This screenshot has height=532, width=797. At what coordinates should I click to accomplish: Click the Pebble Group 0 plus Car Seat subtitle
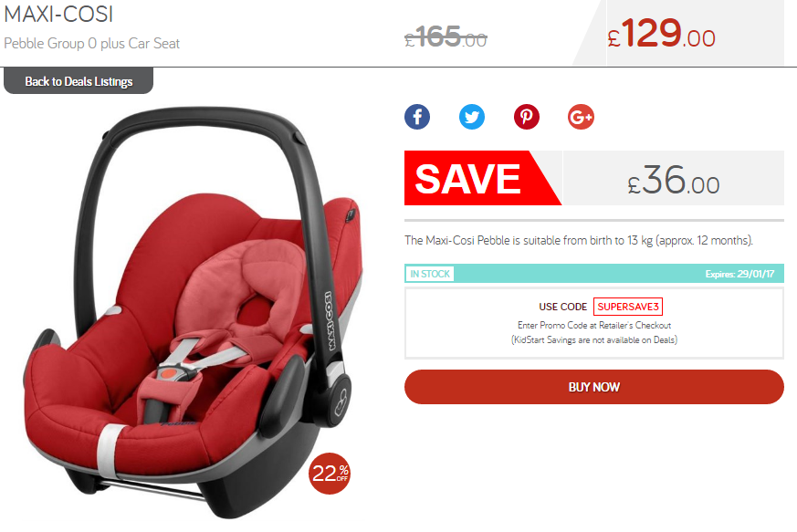click(92, 44)
